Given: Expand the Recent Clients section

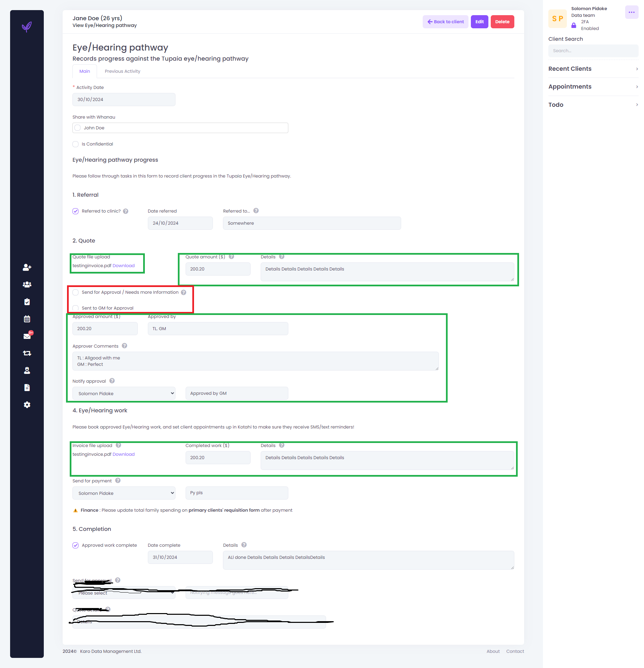Looking at the screenshot, I should tap(593, 69).
